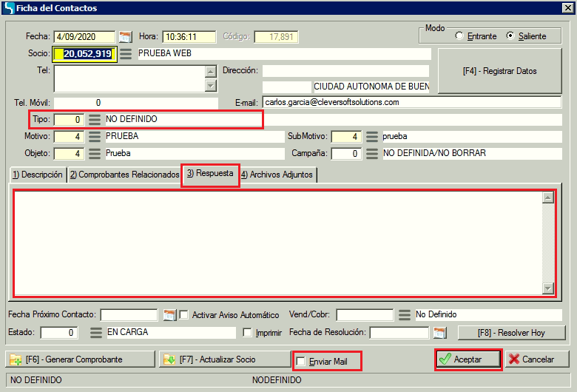Click the SubMotivo lookup list icon
This screenshot has height=392, width=577.
pyautogui.click(x=372, y=137)
